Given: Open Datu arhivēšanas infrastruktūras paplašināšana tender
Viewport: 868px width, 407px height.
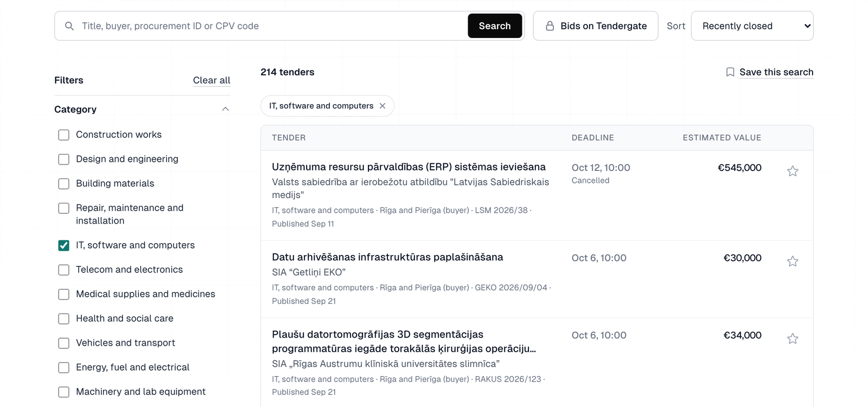Looking at the screenshot, I should click(x=387, y=257).
